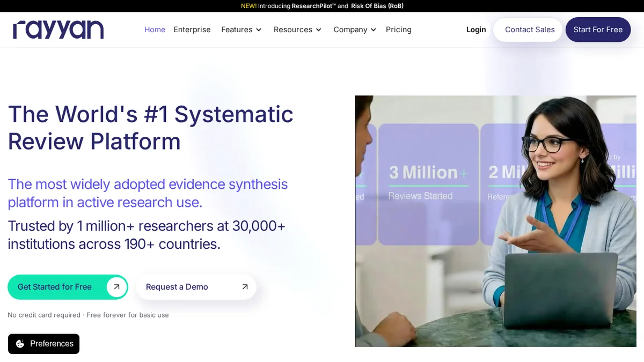Open the Company menu label
The width and height of the screenshot is (644, 362).
pos(350,29)
